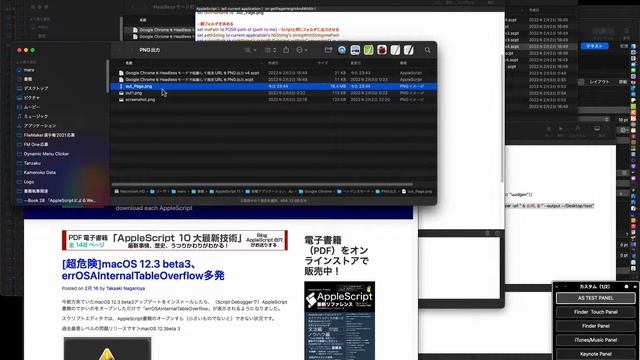Click the last white script icon in Finder toolbar
Viewport: 640px width, 360px height.
pos(409,50)
